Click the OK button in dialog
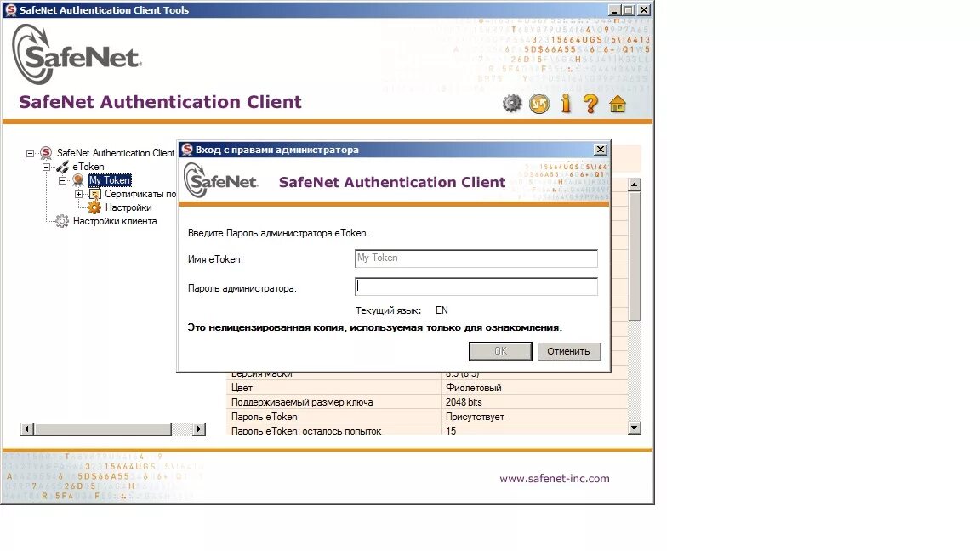 pos(500,351)
